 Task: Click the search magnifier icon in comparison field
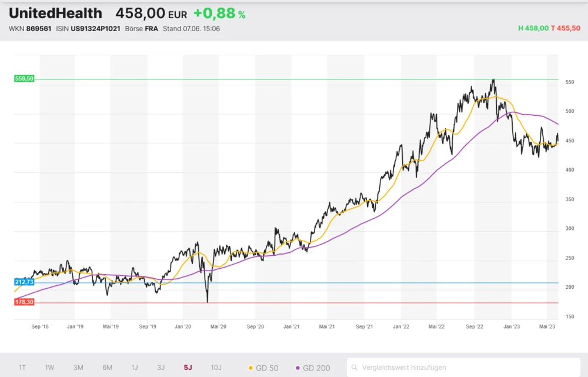(355, 368)
